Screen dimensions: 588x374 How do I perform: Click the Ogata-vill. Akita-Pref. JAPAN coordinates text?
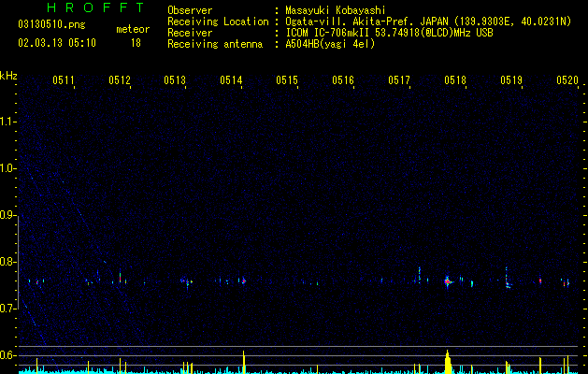pos(428,22)
